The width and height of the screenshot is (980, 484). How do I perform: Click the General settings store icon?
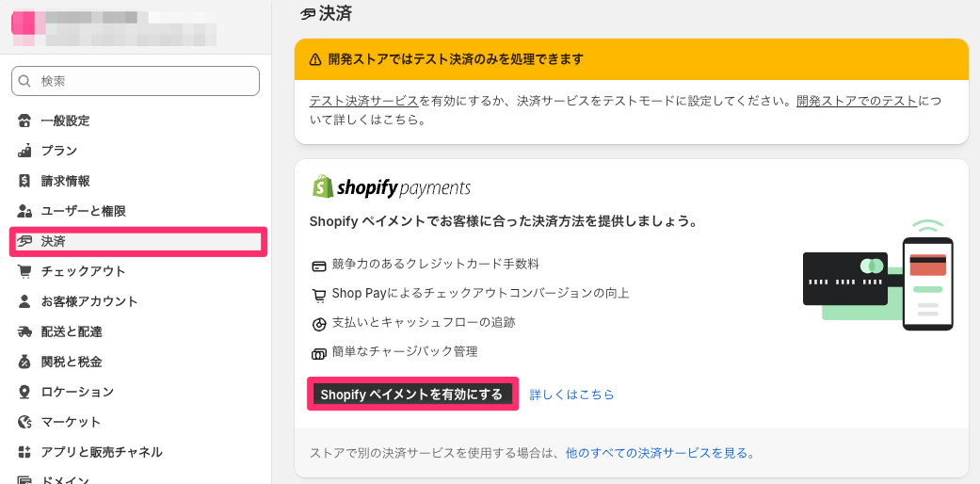24,121
